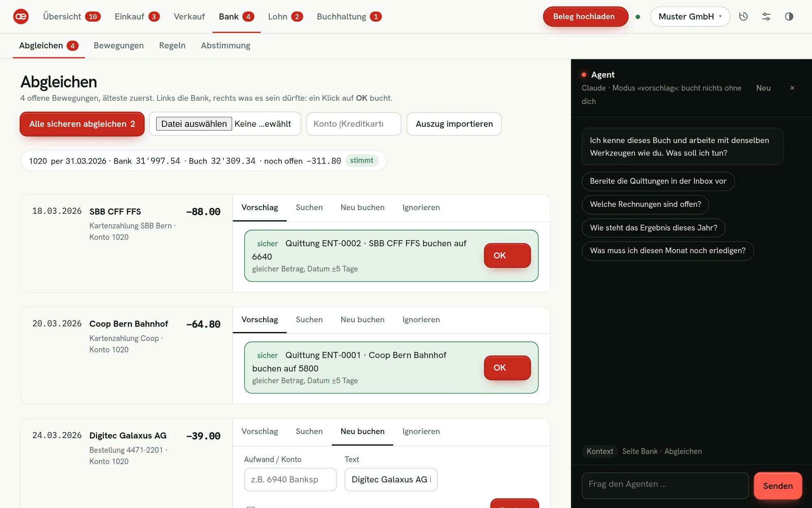This screenshot has height=508, width=812.
Task: Switch to the Regeln sub-tab
Action: coord(172,46)
